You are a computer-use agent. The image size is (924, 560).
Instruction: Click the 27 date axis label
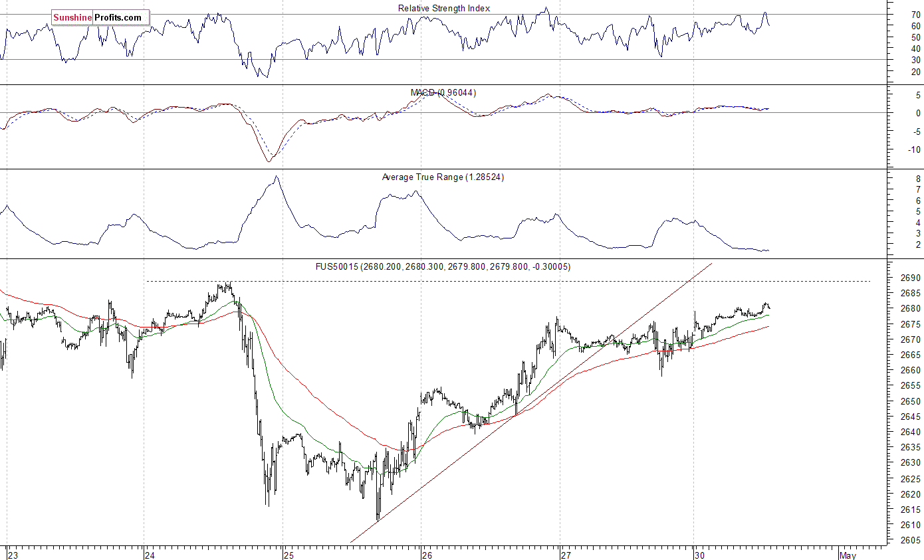point(566,554)
